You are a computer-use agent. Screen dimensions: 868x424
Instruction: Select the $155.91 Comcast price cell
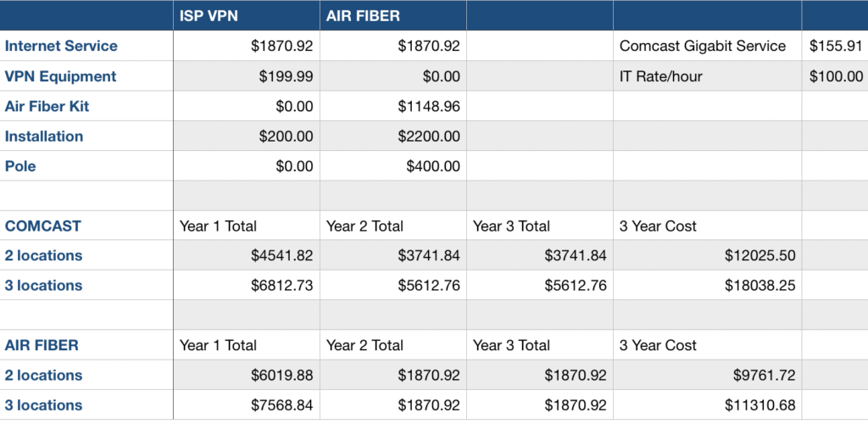pos(836,46)
